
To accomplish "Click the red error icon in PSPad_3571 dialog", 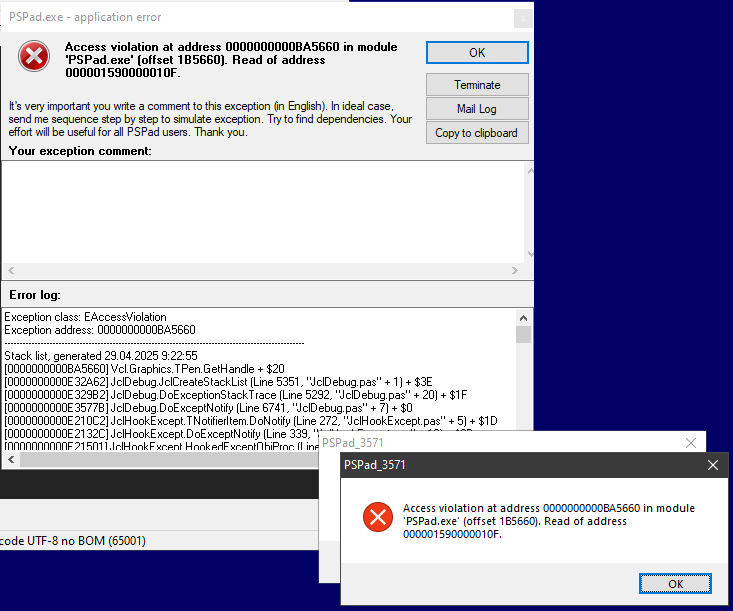I will (x=378, y=517).
